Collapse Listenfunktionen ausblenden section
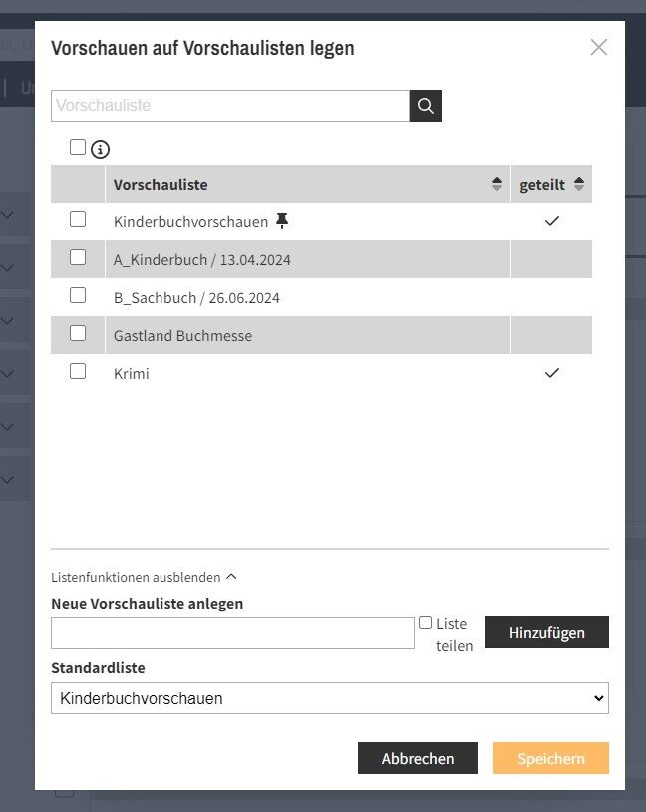646x812 pixels. point(144,577)
